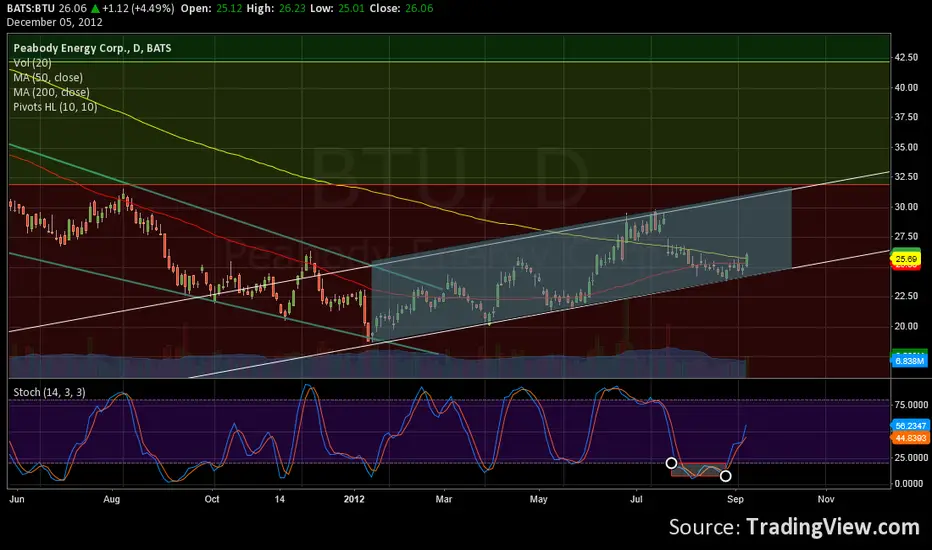Click the Nov label on time axis
This screenshot has width=932, height=550.
[x=826, y=499]
